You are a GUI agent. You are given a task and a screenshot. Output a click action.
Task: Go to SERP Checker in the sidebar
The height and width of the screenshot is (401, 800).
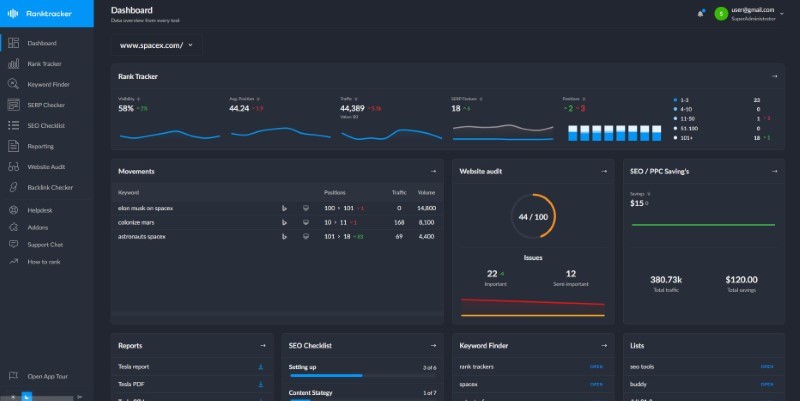click(x=46, y=105)
